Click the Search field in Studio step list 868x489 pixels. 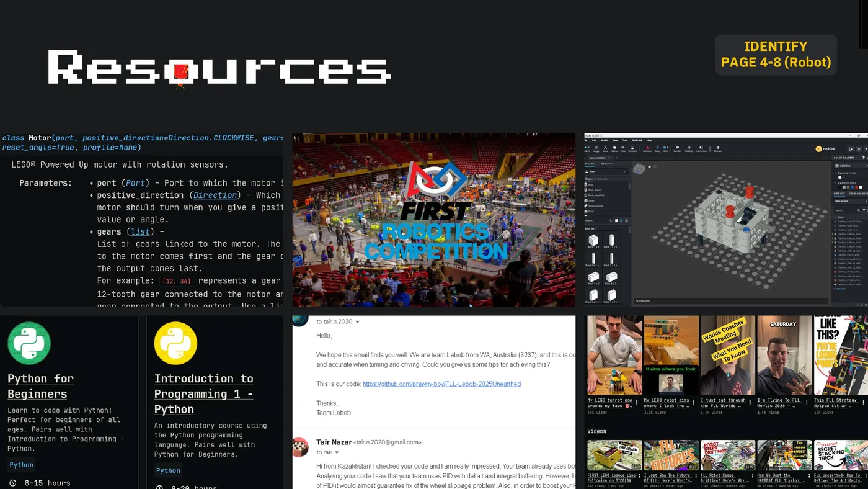847,210
